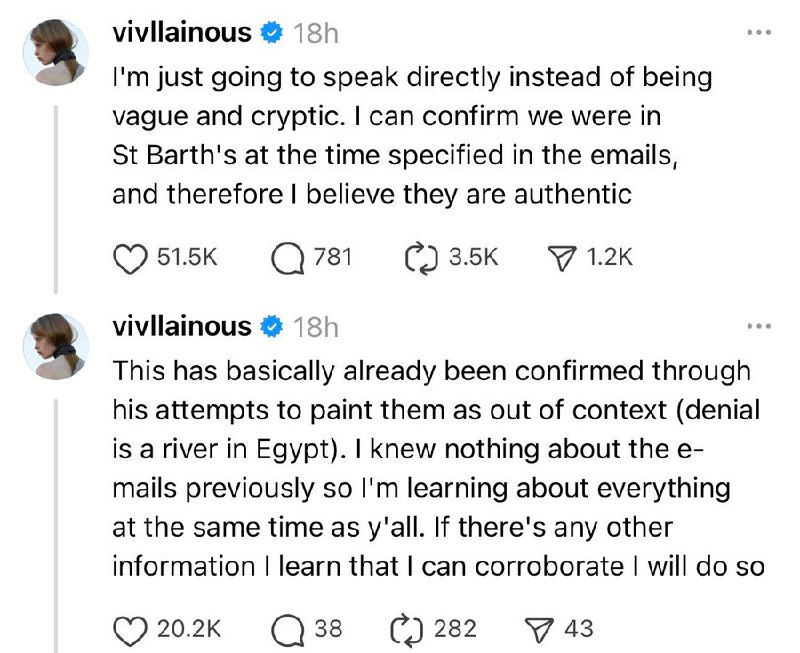Viewport: 800px width, 653px height.
Task: Open the second post text about denial
Action: 430,468
